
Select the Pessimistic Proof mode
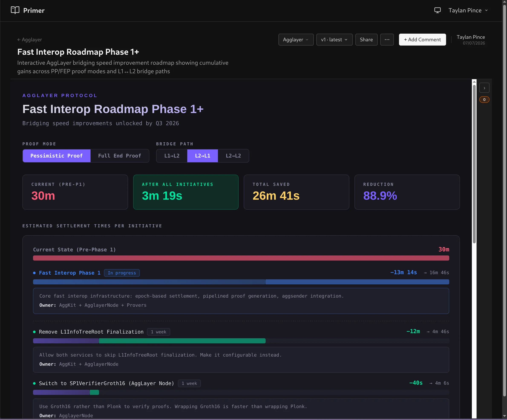click(x=56, y=156)
